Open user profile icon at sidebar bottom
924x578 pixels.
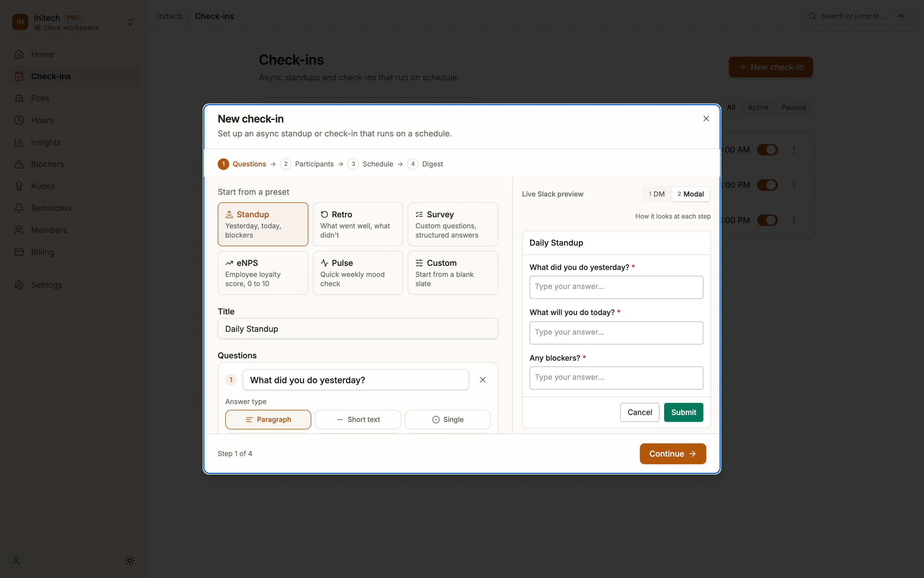tap(16, 560)
